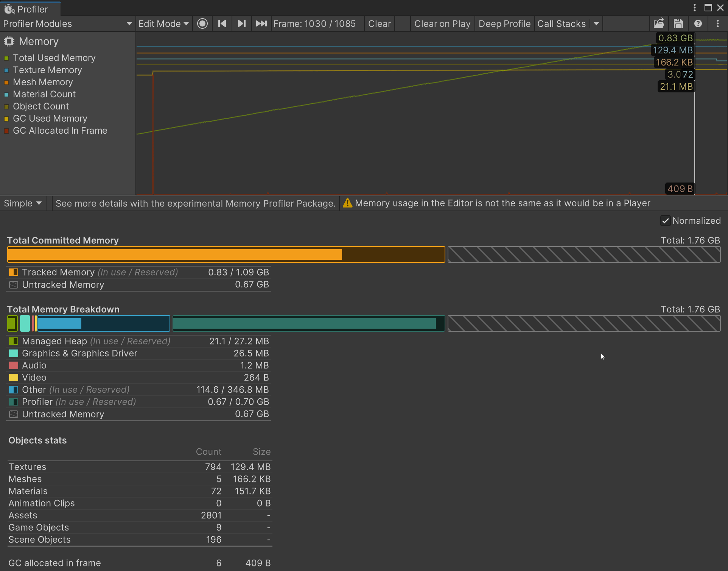
Task: Toggle Deep Profile mode
Action: 504,24
